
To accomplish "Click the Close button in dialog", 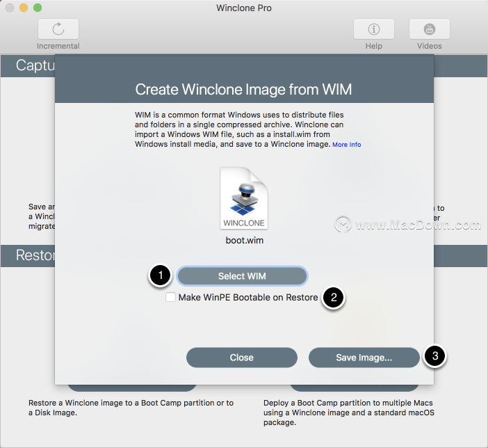I will (242, 358).
